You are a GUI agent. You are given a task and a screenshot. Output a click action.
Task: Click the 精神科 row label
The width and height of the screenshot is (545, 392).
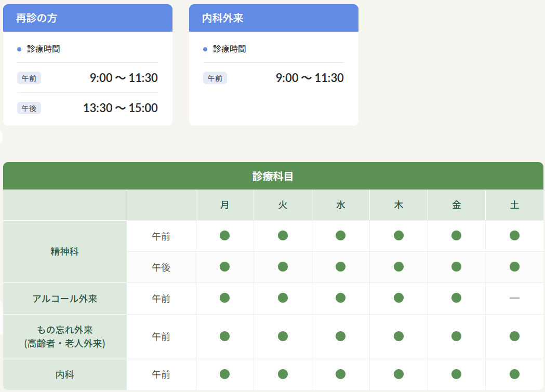(64, 251)
